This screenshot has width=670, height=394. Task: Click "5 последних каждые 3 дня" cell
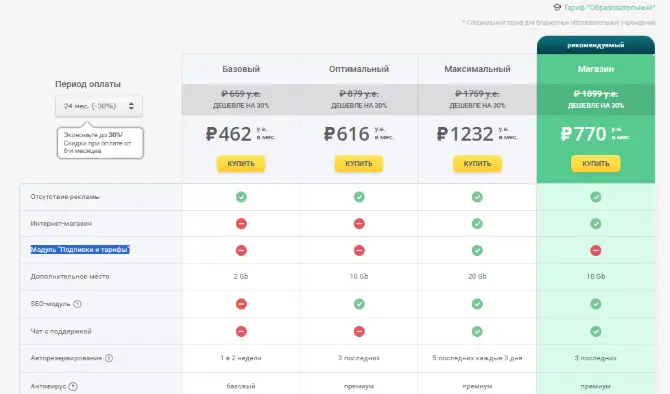[477, 358]
